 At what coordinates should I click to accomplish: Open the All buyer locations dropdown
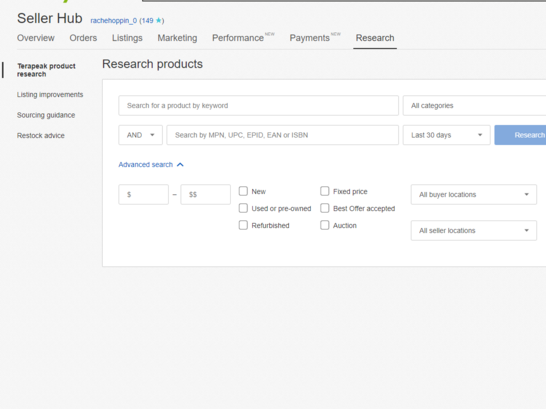click(474, 195)
